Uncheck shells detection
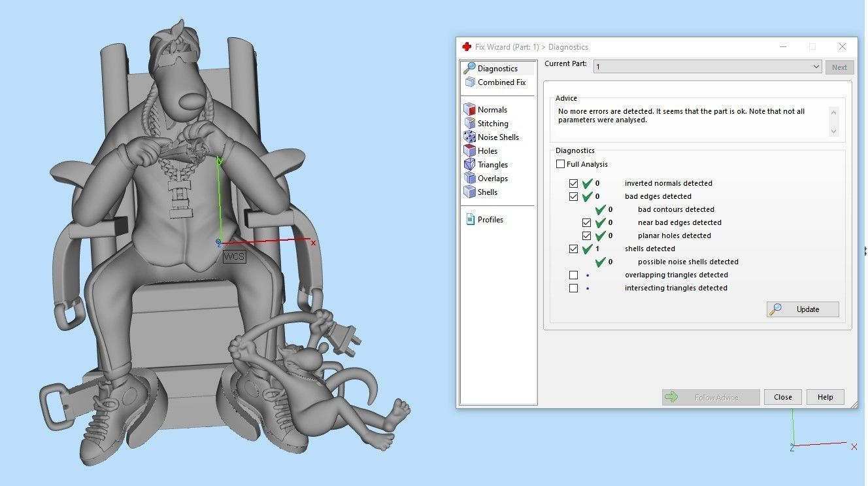Screen dimensions: 868x486 click(x=573, y=249)
